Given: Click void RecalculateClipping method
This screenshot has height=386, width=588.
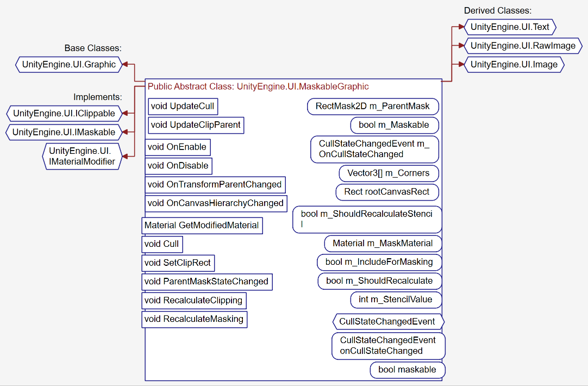Looking at the screenshot, I should (x=194, y=301).
